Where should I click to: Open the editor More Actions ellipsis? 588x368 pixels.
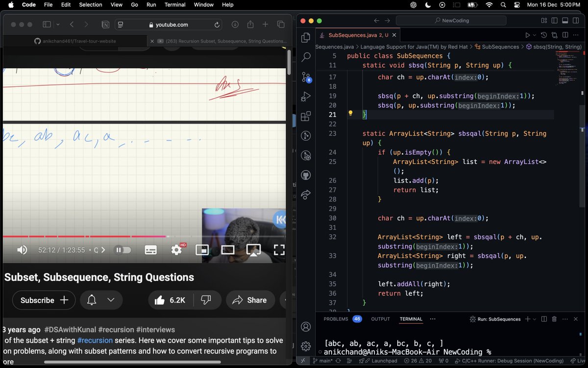coord(575,35)
